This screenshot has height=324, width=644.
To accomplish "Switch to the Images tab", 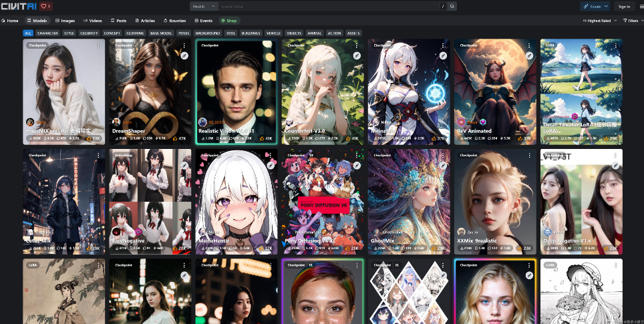I will 65,21.
